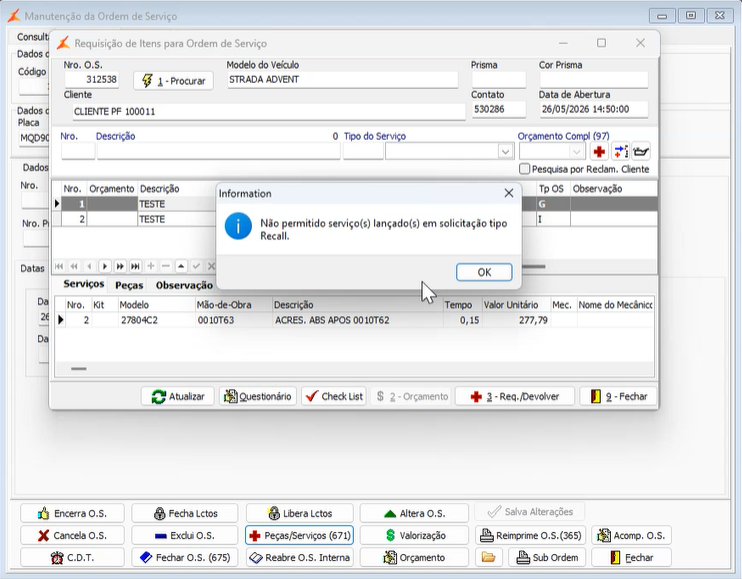The image size is (742, 579).
Task: Click Mão-de-Obra cell 0010T63
Action: (234, 320)
